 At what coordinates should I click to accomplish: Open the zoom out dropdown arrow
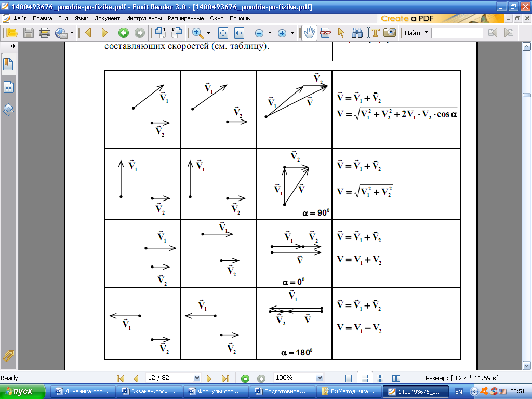270,33
